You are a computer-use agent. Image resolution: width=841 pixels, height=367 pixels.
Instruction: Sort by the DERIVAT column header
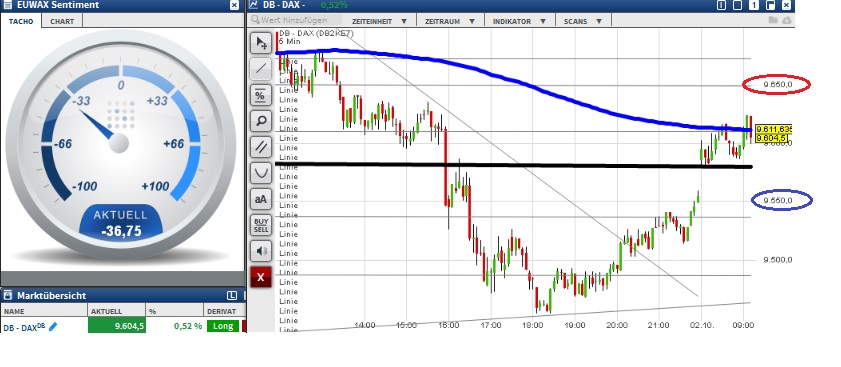[225, 311]
